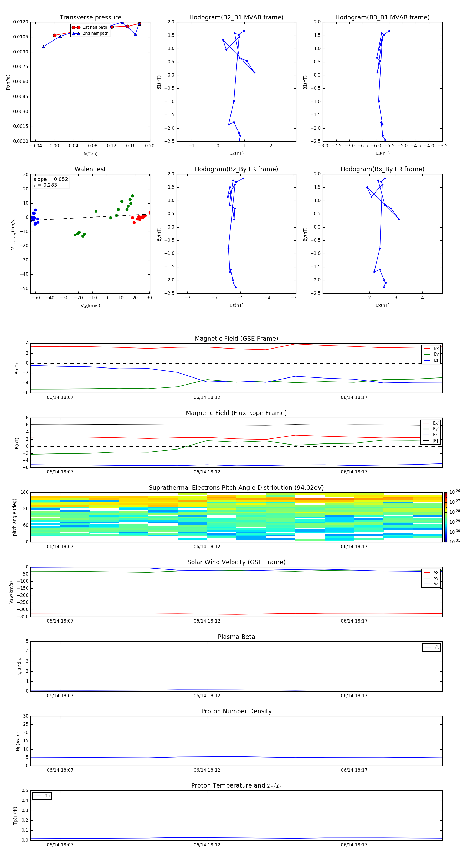Click the red '1st half path' legend marker
The width and height of the screenshot is (473, 868).
point(76,27)
